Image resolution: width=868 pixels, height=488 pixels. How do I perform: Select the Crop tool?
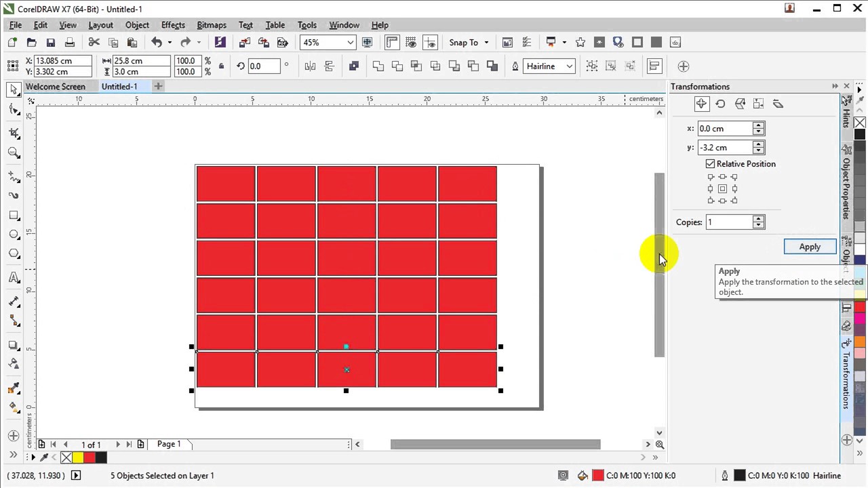[x=14, y=134]
